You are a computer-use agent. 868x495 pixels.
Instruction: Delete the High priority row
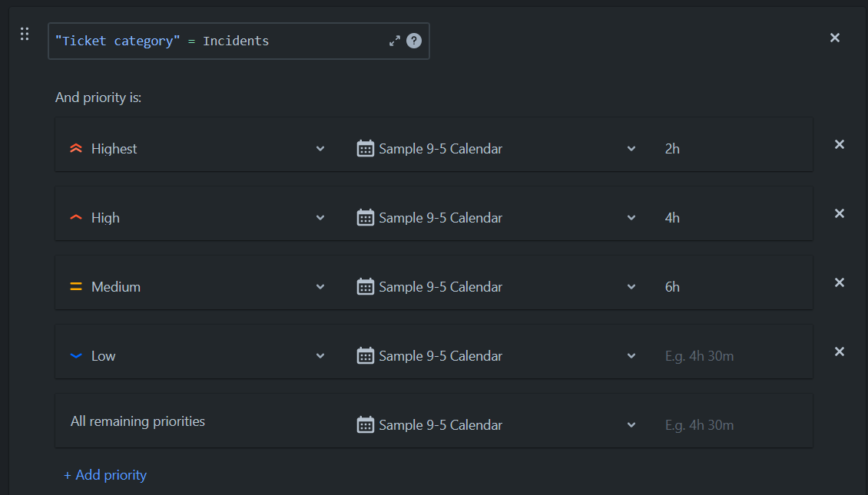pos(840,213)
